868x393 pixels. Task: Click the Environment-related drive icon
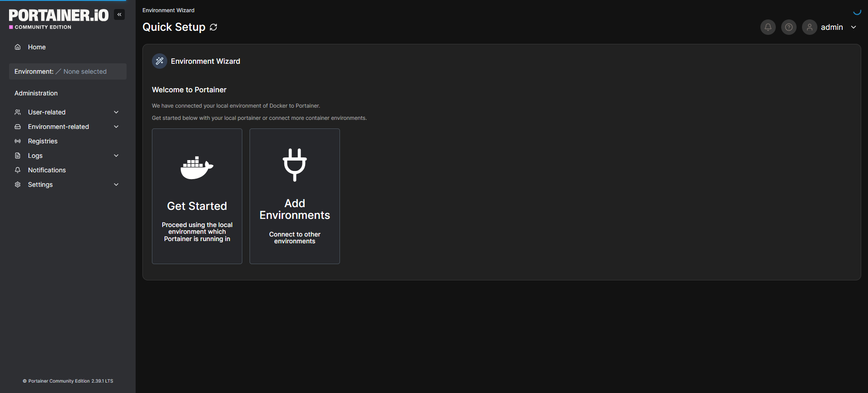(x=18, y=127)
